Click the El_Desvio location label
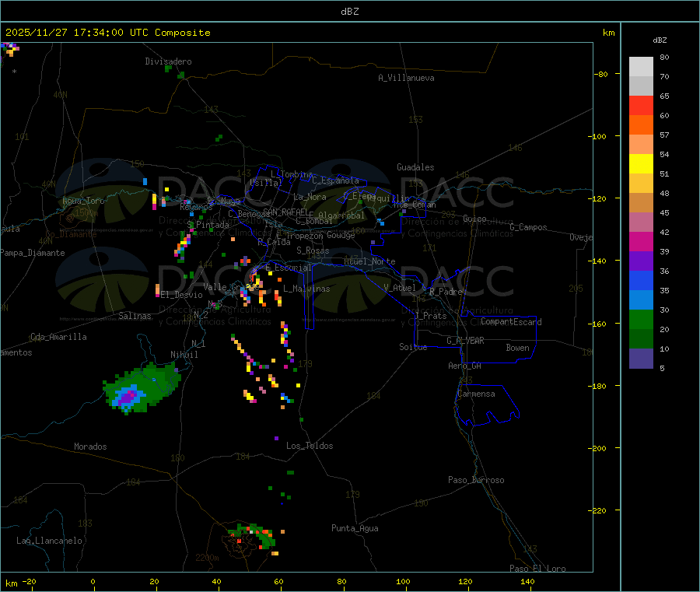This screenshot has height=592, width=700. (182, 295)
